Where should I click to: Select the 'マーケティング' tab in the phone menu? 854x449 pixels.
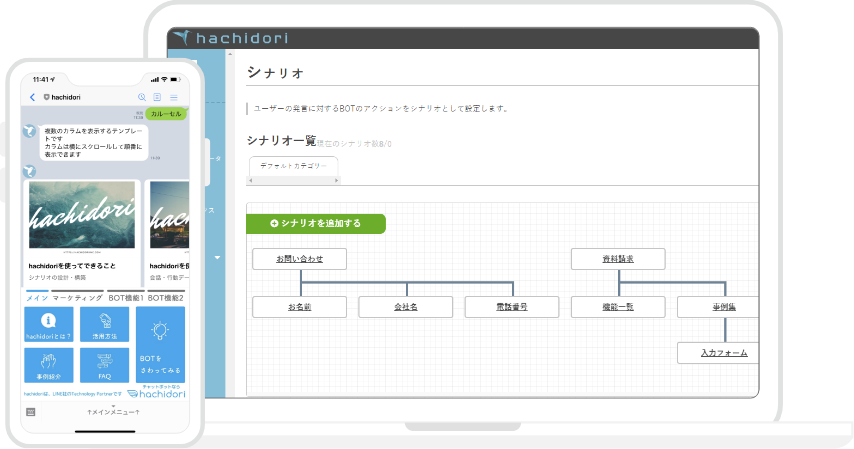tap(77, 298)
